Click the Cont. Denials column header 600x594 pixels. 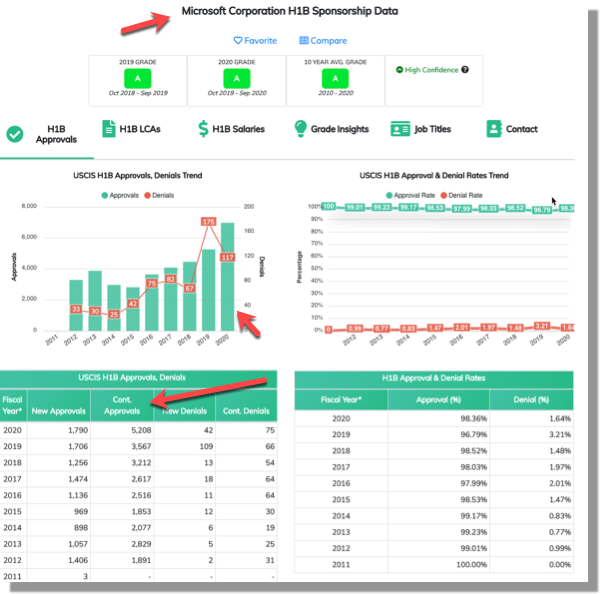[x=246, y=406]
